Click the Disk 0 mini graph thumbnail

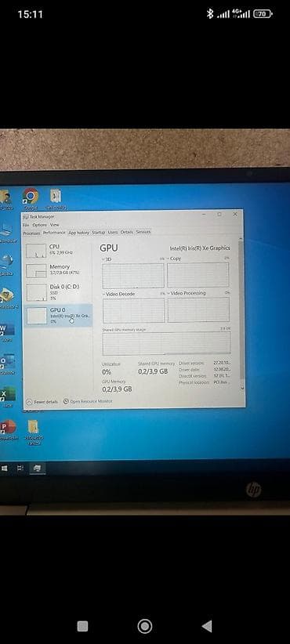click(x=36, y=293)
